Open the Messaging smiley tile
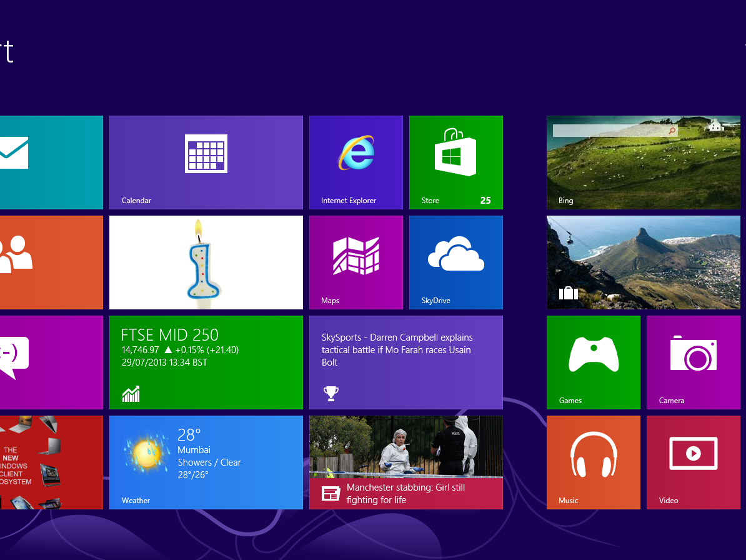746x560 pixels. pyautogui.click(x=51, y=362)
